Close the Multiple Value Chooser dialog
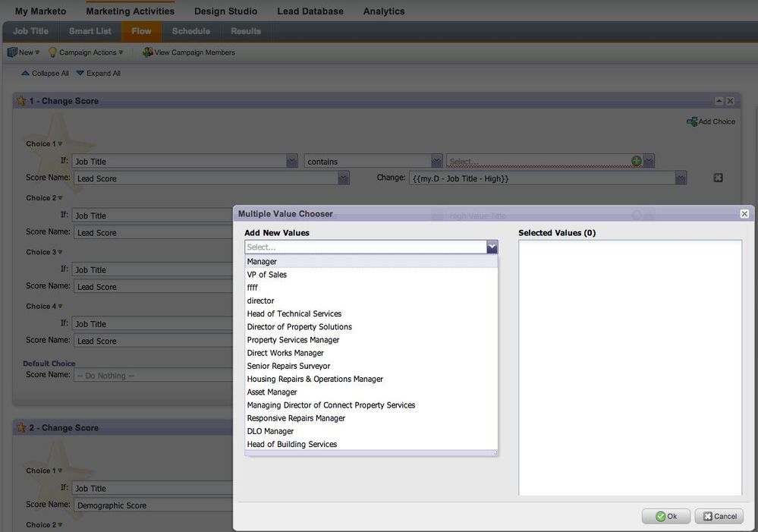Viewport: 758px width, 532px height. pyautogui.click(x=744, y=214)
